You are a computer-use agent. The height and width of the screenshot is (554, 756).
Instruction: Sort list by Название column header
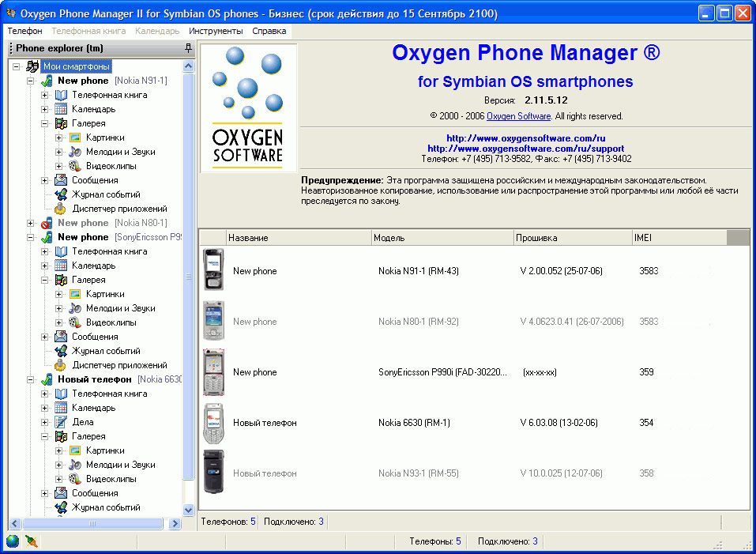[x=299, y=238]
